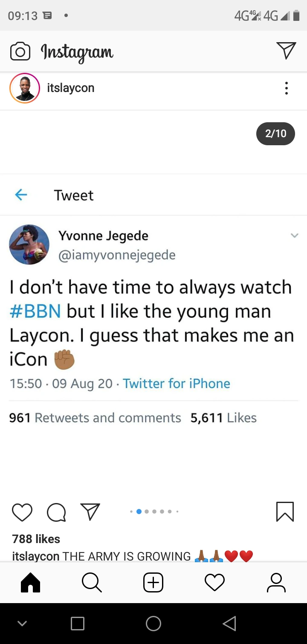Save the post with bookmark icon

coord(285,512)
